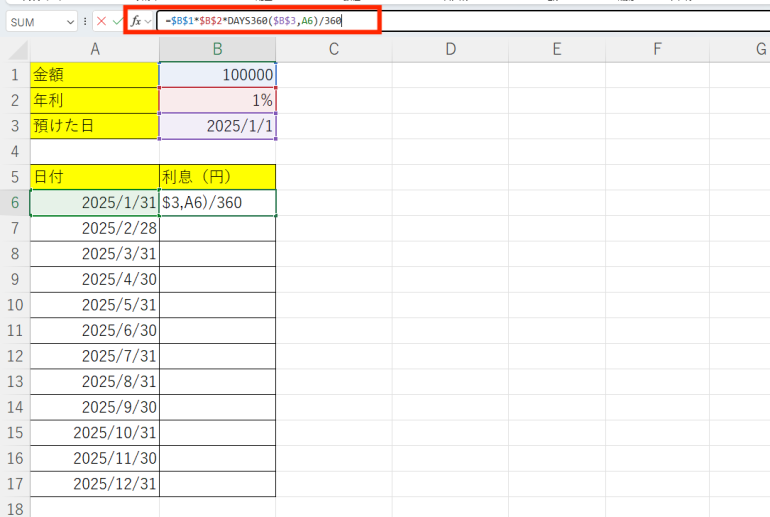Click the yellow 利息（円） header cell
This screenshot has height=517, width=770.
(x=217, y=177)
